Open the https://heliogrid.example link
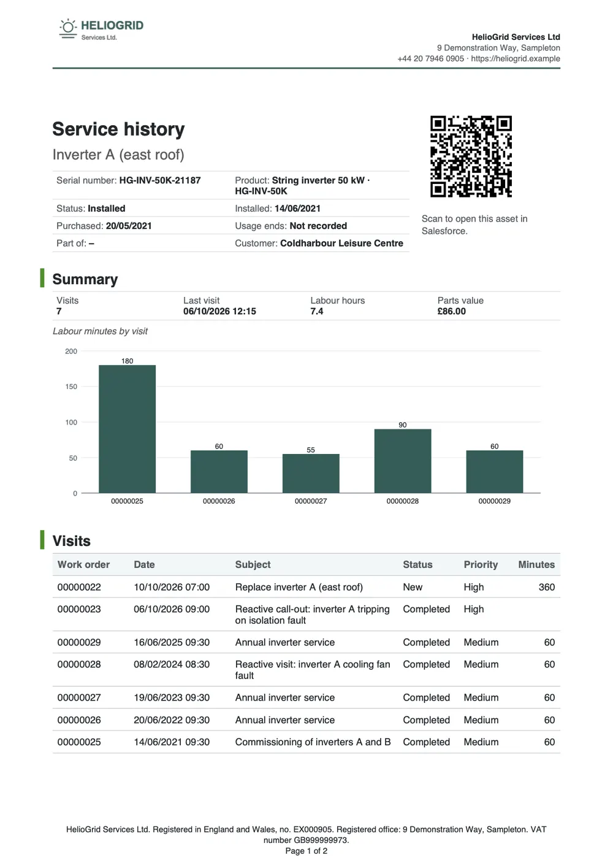 point(516,59)
